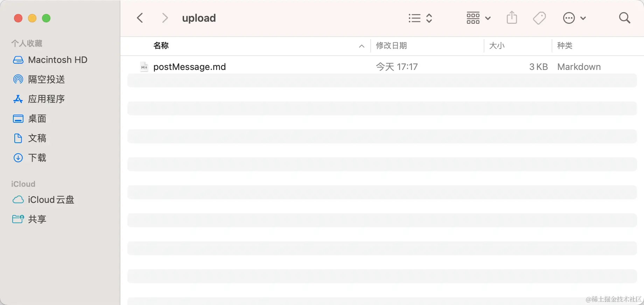The height and width of the screenshot is (305, 644).
Task: Open the list view switcher
Action: point(420,18)
